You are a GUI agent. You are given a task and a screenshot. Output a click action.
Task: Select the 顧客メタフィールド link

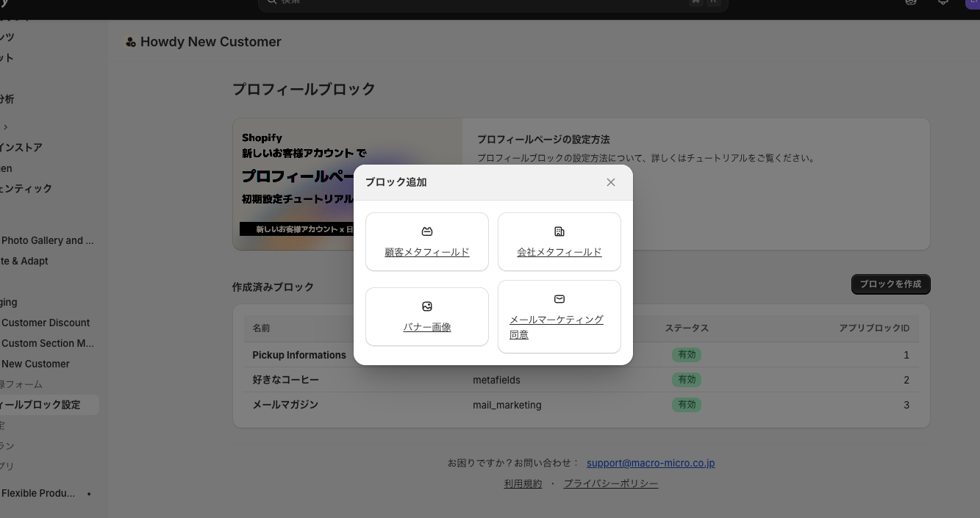pos(427,252)
